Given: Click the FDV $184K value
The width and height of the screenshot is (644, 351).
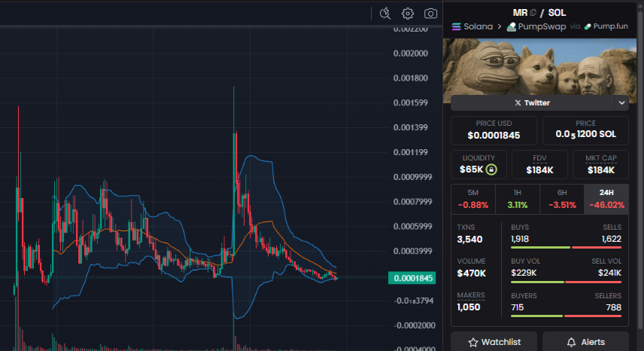Looking at the screenshot, I should pos(539,170).
